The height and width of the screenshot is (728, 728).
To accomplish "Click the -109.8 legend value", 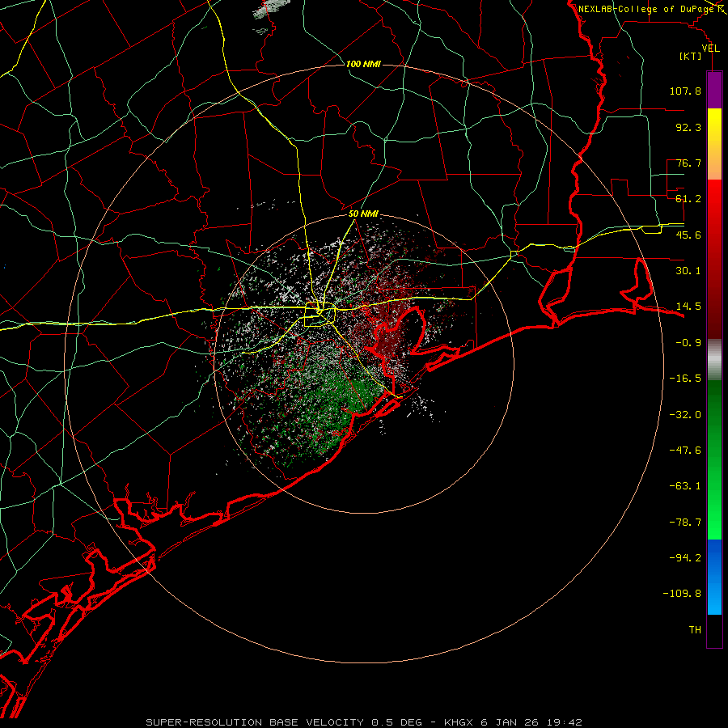I will coord(682,594).
